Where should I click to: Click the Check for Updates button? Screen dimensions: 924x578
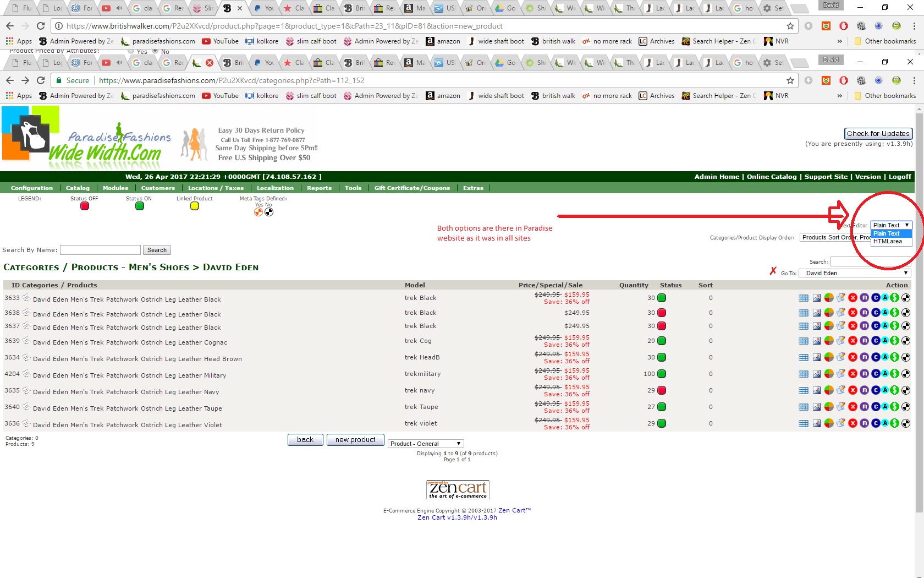878,134
